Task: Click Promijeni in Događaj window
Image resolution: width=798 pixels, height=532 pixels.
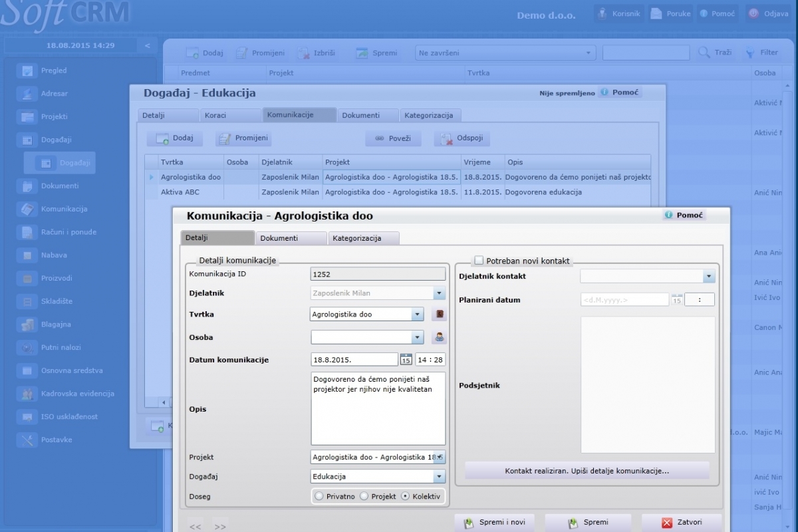Action: 243,138
